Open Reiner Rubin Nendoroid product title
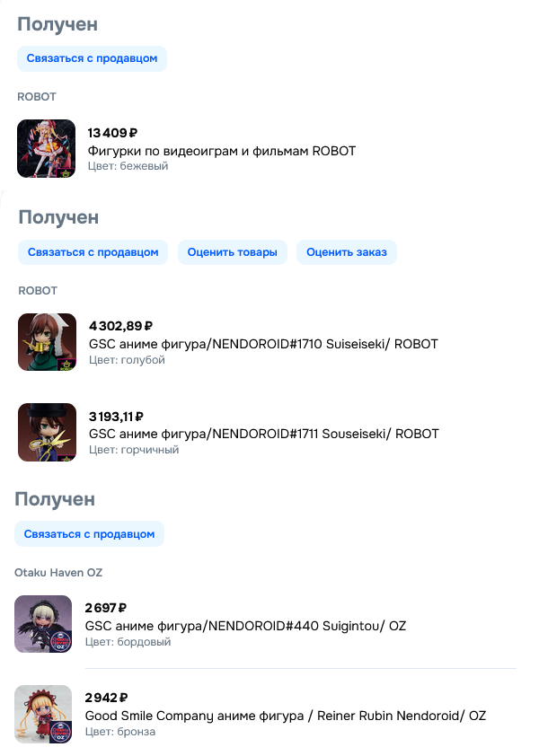This screenshot has width=539, height=756. [x=286, y=716]
